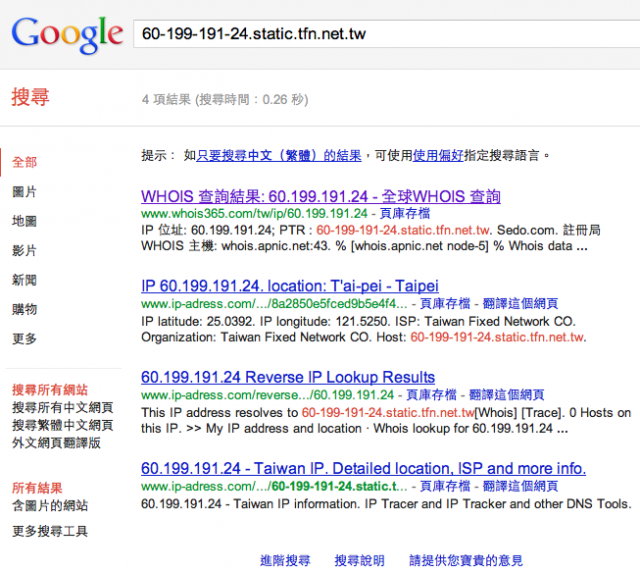
Task: Open 頁庫存檔 for Taipei location result
Action: [x=445, y=304]
